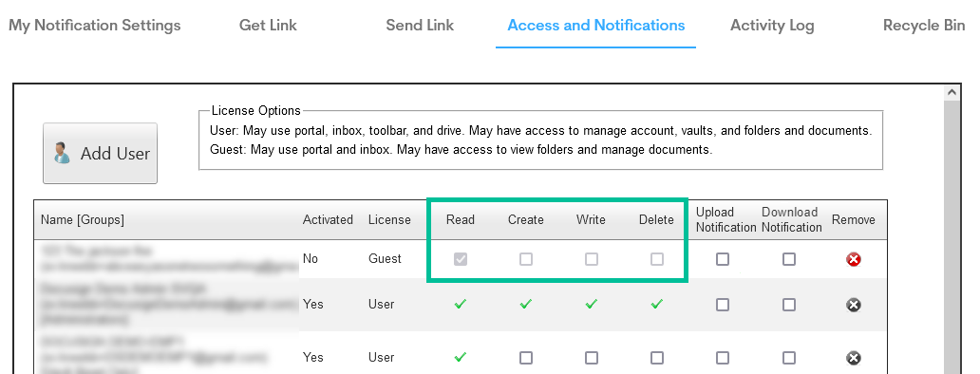Click the Write column header

pos(592,220)
